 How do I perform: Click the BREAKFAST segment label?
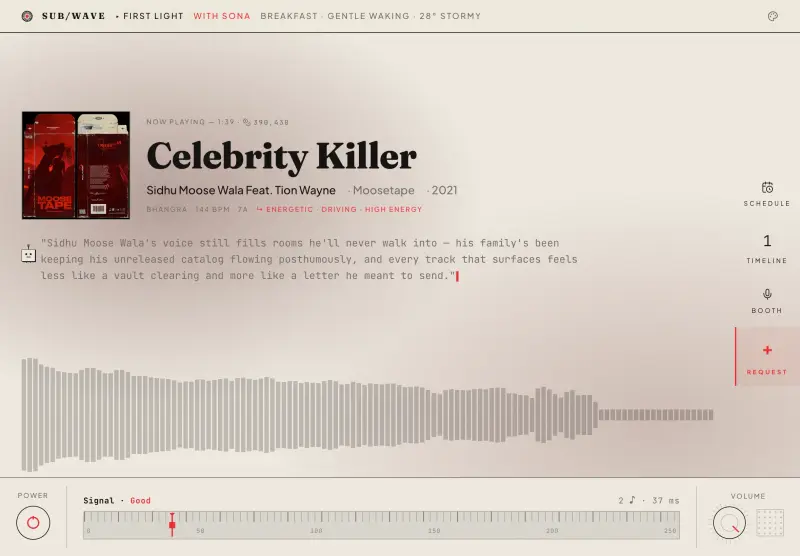[289, 16]
